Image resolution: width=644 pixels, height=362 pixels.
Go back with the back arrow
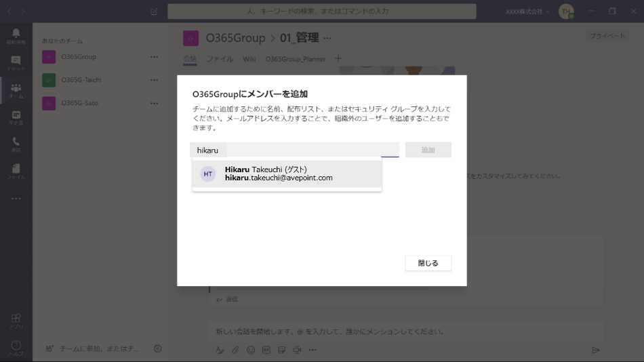coord(9,12)
